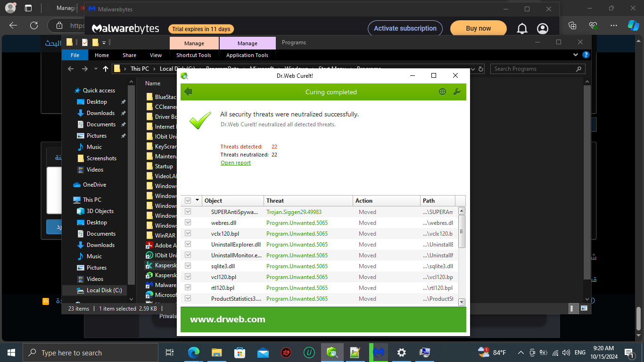Open Malwarebytes notifications bell
This screenshot has width=644, height=362.
[522, 29]
